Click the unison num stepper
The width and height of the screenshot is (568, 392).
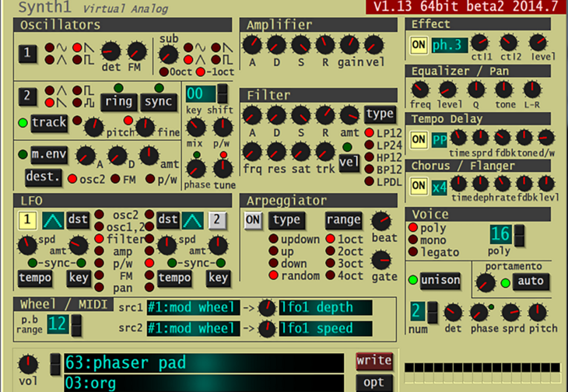pos(432,312)
